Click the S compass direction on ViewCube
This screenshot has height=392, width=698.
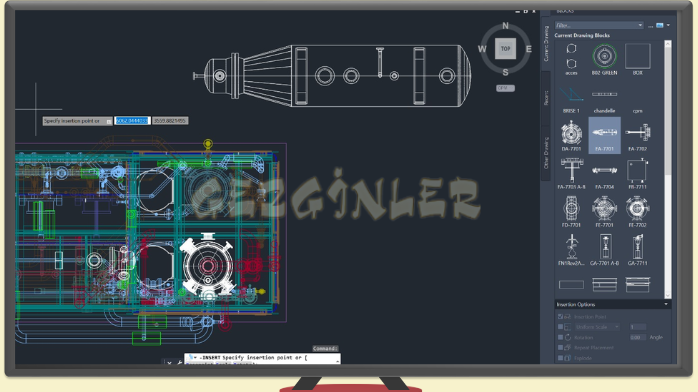(x=505, y=72)
